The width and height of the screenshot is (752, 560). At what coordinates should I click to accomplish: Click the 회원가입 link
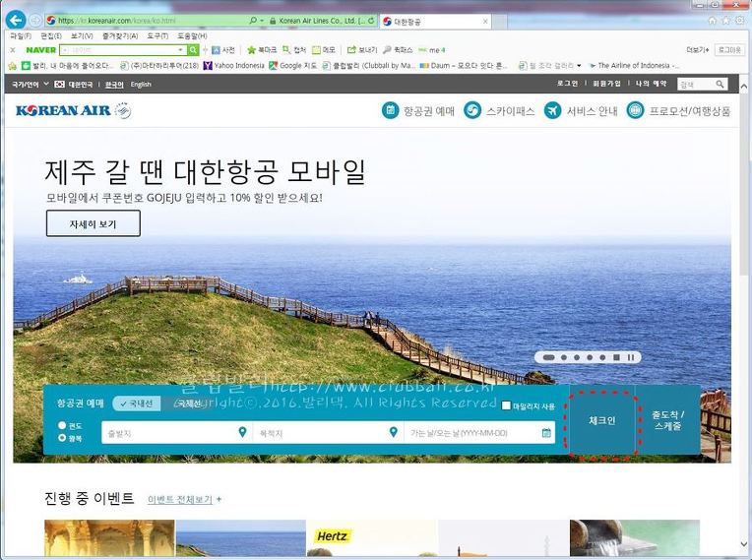(606, 84)
